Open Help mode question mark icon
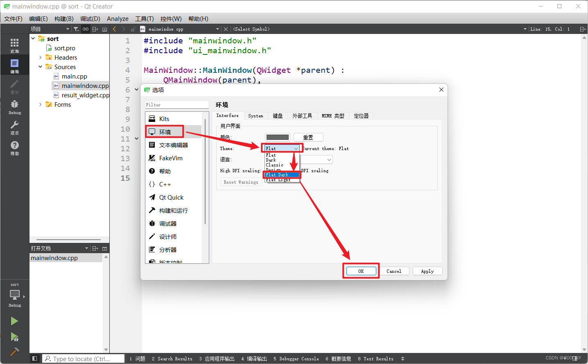Screen dimensions: 588x364 [x=14, y=147]
